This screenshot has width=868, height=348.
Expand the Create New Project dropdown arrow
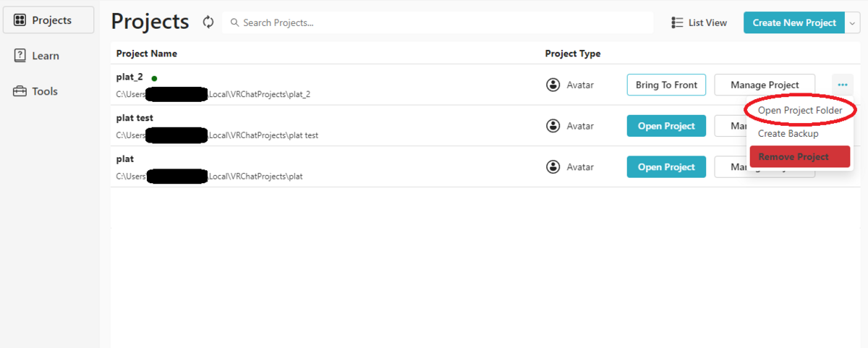pyautogui.click(x=851, y=22)
